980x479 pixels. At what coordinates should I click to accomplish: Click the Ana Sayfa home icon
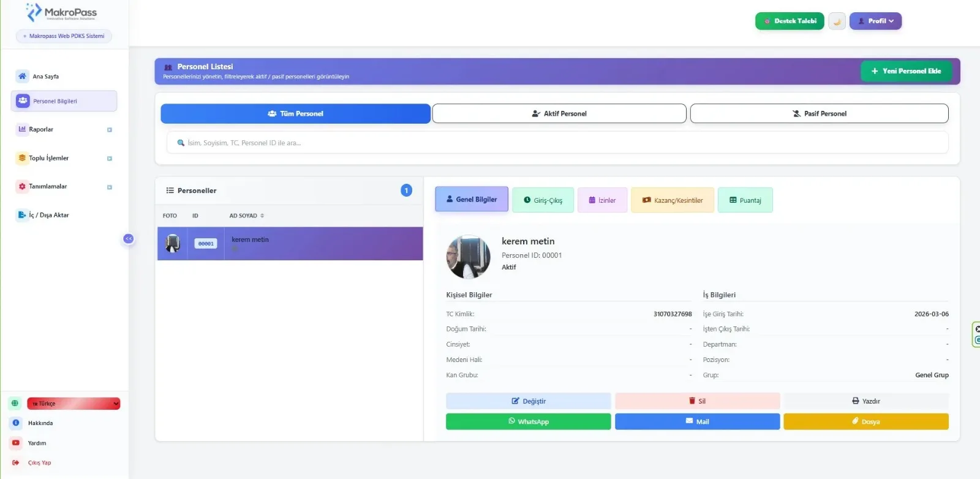coord(22,76)
